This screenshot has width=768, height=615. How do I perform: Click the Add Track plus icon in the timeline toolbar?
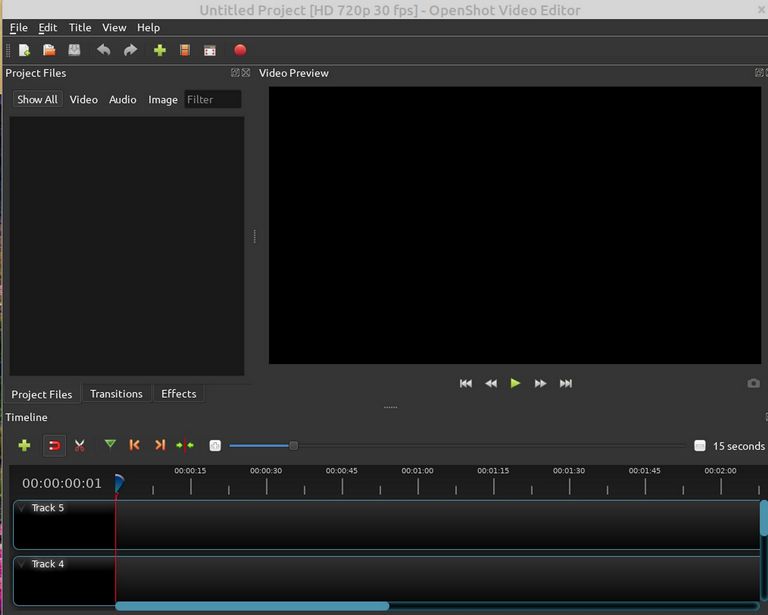click(x=24, y=446)
